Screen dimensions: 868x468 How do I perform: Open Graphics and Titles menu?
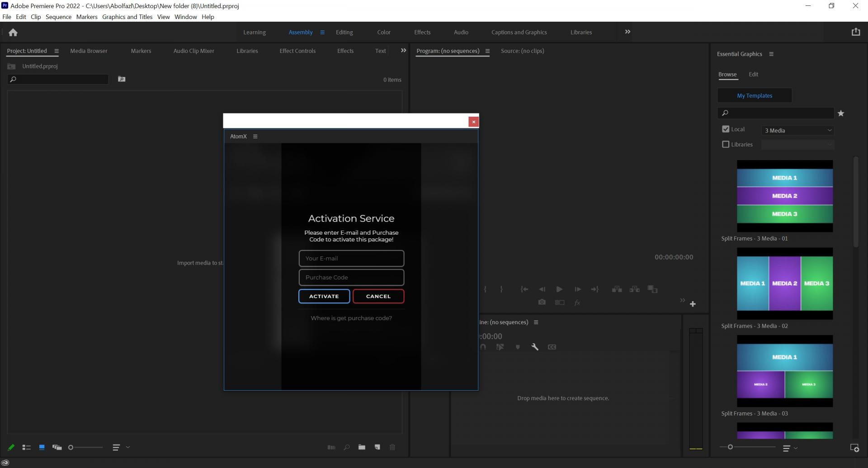pos(127,17)
